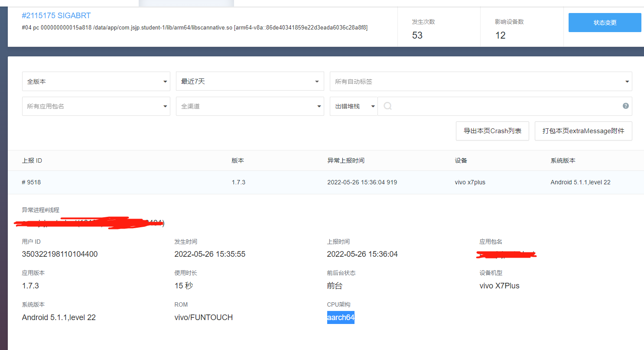Click the stack trace search input field
644x350 pixels.
click(477, 106)
